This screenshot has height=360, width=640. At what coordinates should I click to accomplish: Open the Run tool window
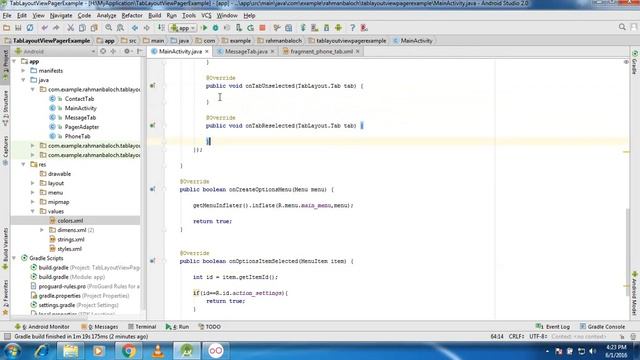(177, 327)
